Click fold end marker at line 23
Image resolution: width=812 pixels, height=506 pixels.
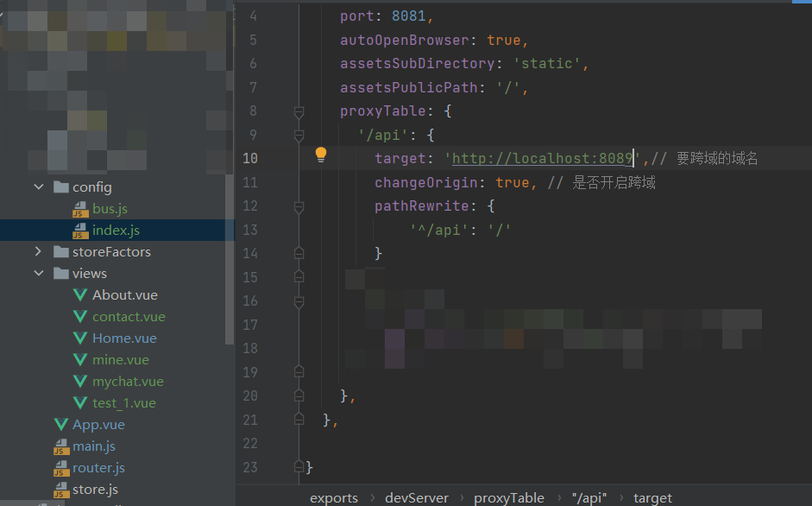[299, 466]
